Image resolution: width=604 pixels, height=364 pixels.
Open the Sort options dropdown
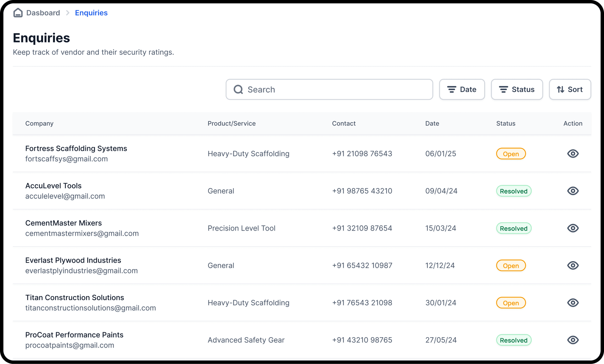pyautogui.click(x=570, y=89)
